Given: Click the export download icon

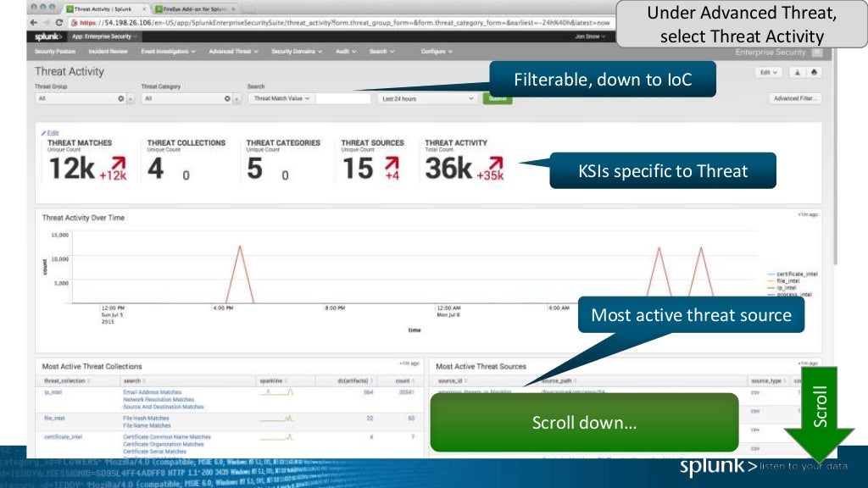Looking at the screenshot, I should click(797, 73).
